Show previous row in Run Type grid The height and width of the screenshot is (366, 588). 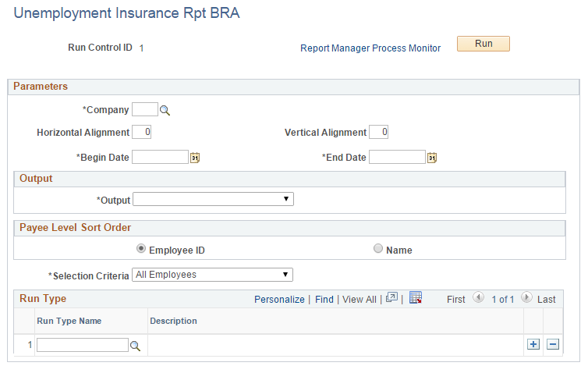click(478, 297)
